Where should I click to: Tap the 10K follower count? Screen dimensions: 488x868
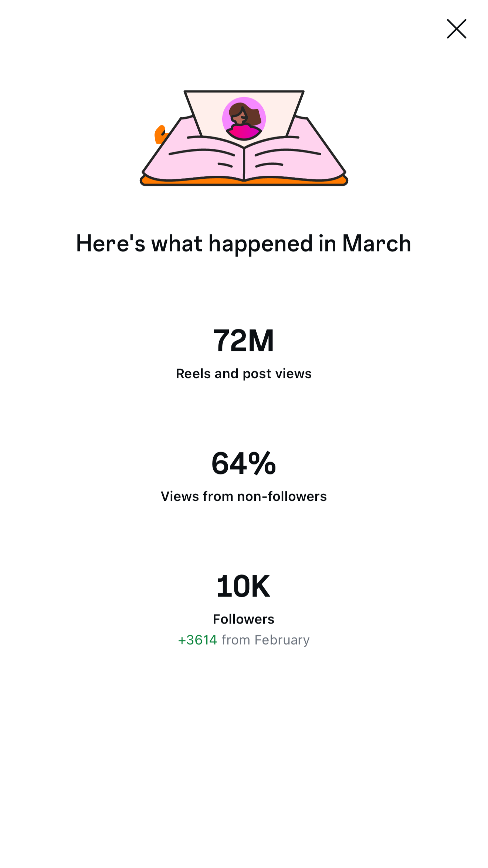(244, 586)
